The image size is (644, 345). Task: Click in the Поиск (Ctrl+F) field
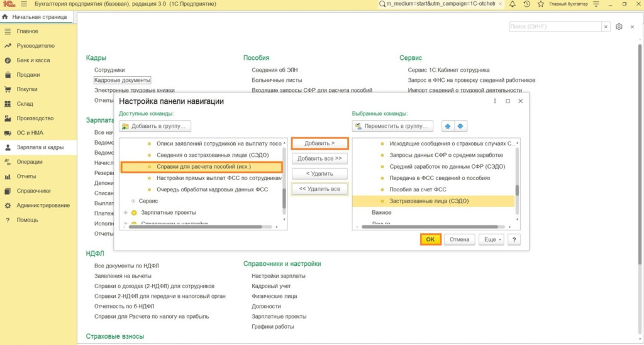point(555,26)
